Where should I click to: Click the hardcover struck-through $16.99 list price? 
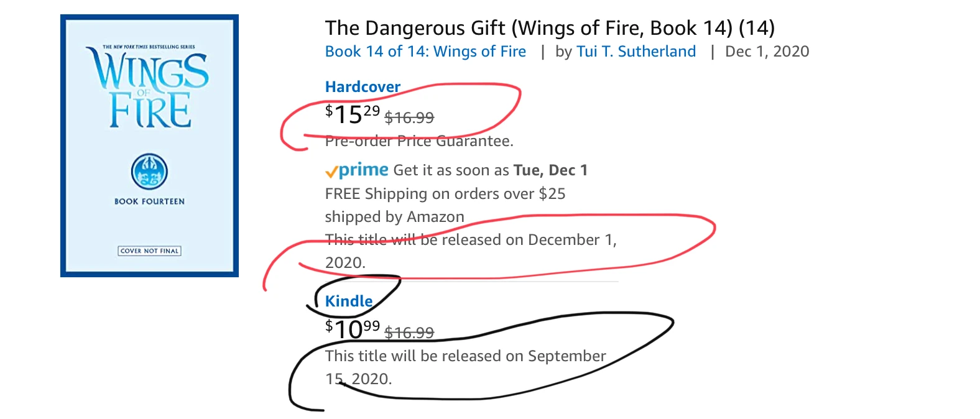[409, 117]
